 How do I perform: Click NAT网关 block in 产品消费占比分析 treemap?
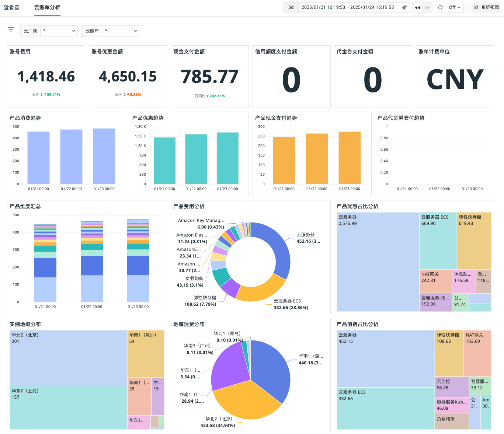click(x=477, y=353)
